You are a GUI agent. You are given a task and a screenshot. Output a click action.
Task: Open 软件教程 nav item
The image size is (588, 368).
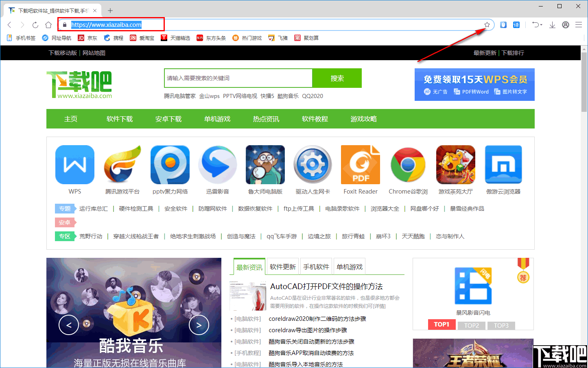point(315,119)
